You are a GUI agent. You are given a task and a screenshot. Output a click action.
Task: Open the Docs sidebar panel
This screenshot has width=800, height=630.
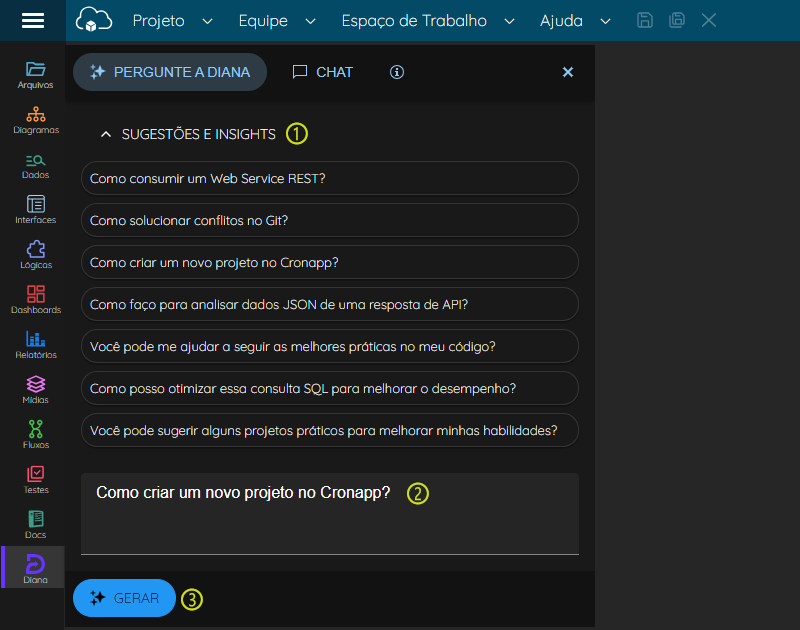[x=35, y=525]
